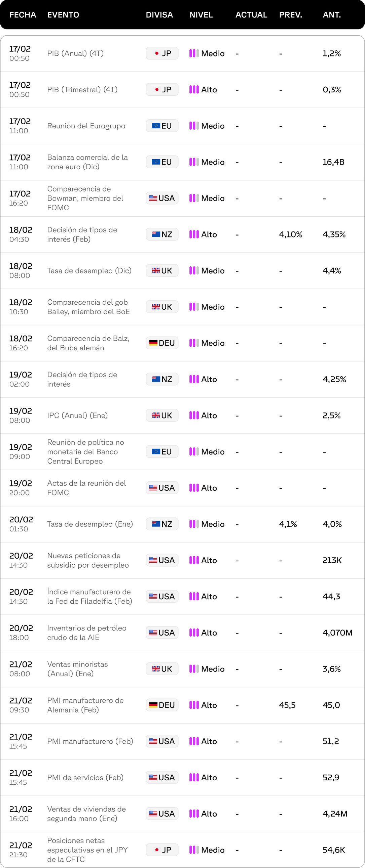
Task: Select the EU flag badge for Reunión del Eurogrupo
Action: tap(162, 126)
